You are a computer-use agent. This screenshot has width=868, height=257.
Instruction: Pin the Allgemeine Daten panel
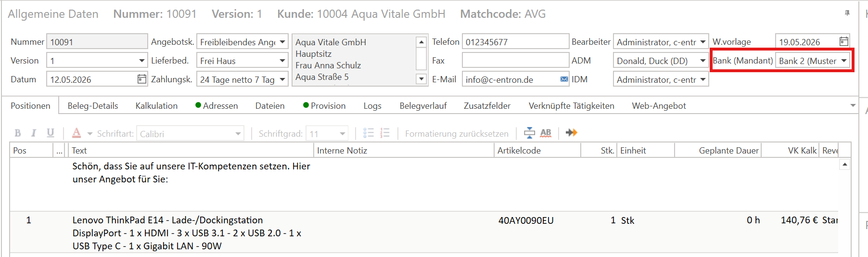click(x=847, y=13)
